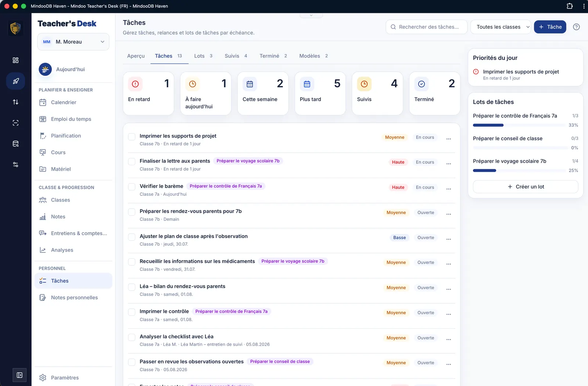Filter by the En retard card

148,93
